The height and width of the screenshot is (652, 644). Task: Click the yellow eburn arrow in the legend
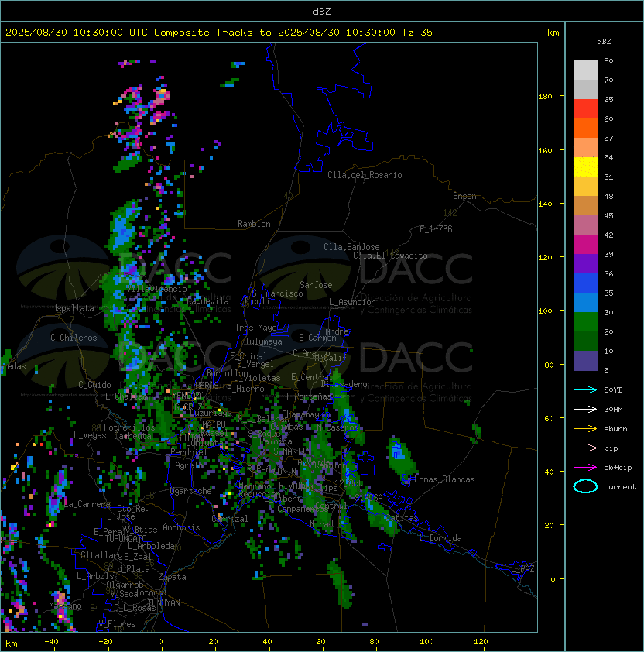pyautogui.click(x=585, y=429)
